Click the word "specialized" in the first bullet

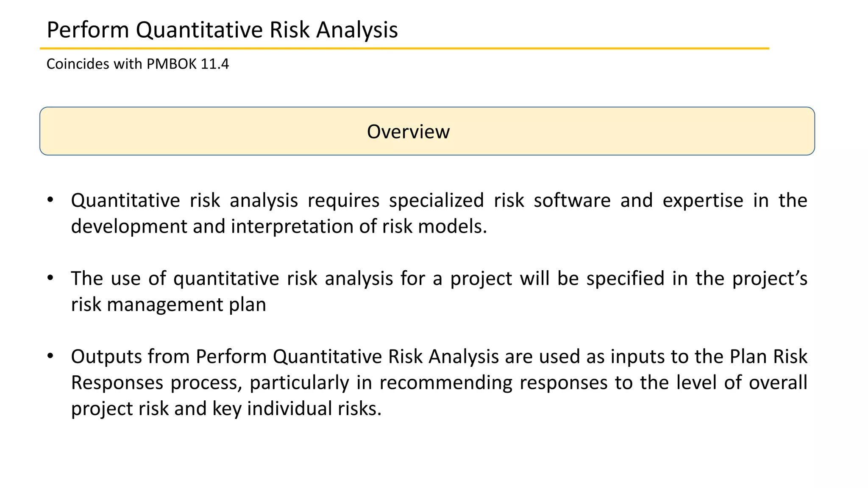[436, 200]
